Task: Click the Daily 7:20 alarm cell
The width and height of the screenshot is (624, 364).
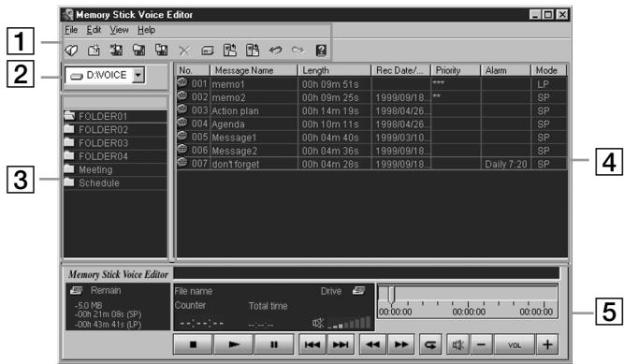Action: click(x=506, y=164)
